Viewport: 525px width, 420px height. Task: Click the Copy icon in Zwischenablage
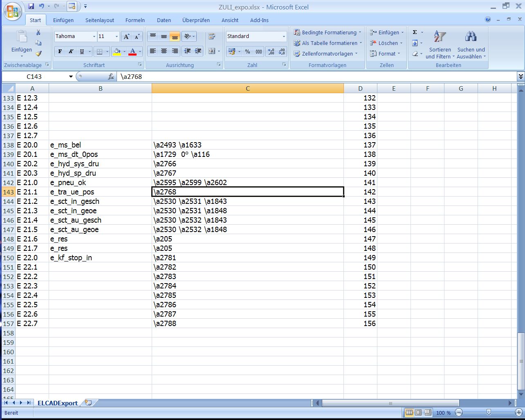(x=38, y=43)
